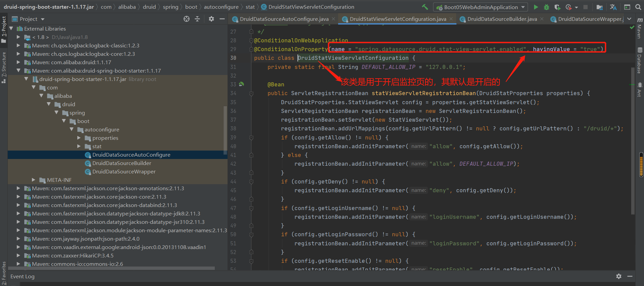Open the Maven tool window tab

tap(640, 28)
